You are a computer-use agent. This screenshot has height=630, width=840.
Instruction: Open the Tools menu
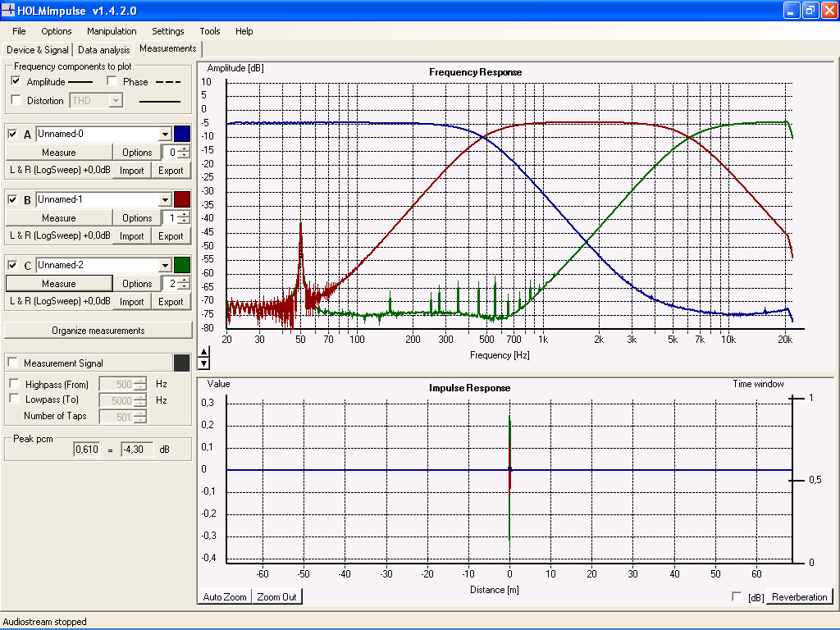pyautogui.click(x=209, y=31)
